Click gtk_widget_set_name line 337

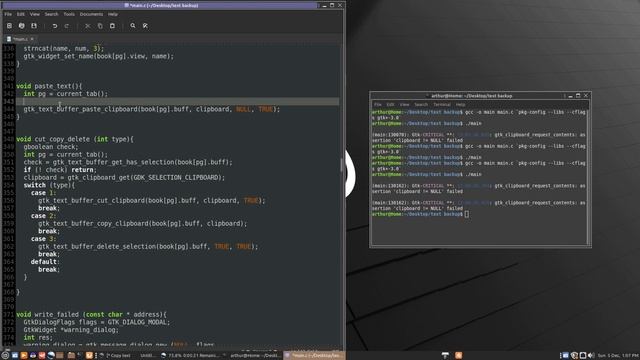pyautogui.click(x=99, y=56)
